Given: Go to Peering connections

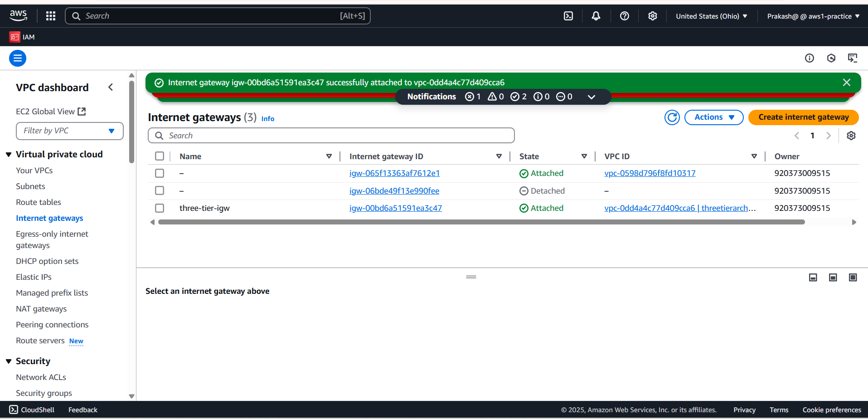Looking at the screenshot, I should pyautogui.click(x=52, y=325).
